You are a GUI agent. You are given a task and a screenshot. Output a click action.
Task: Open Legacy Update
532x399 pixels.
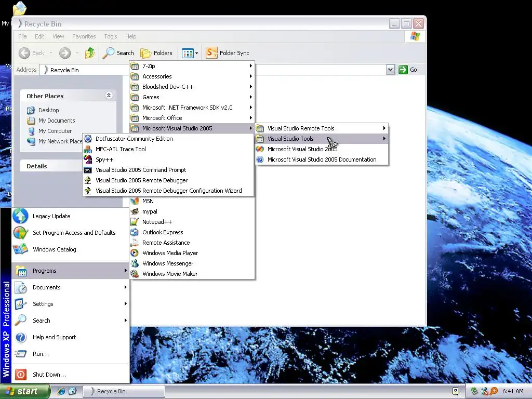(70, 216)
